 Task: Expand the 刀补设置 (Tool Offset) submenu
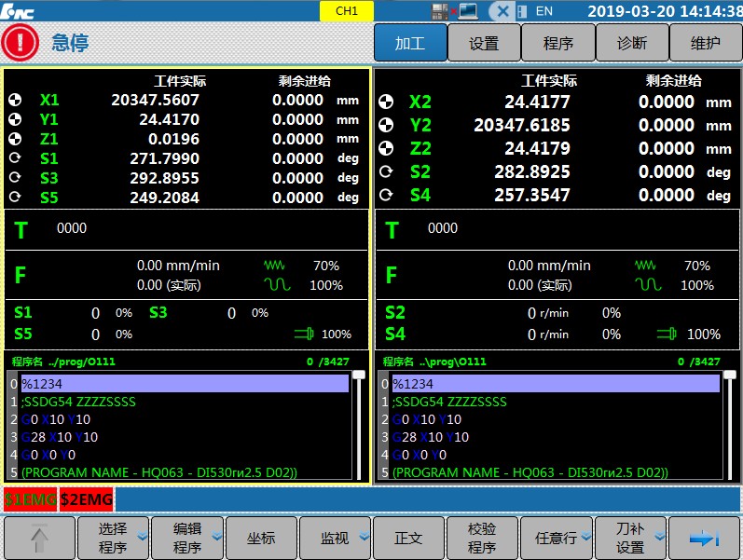pos(630,538)
